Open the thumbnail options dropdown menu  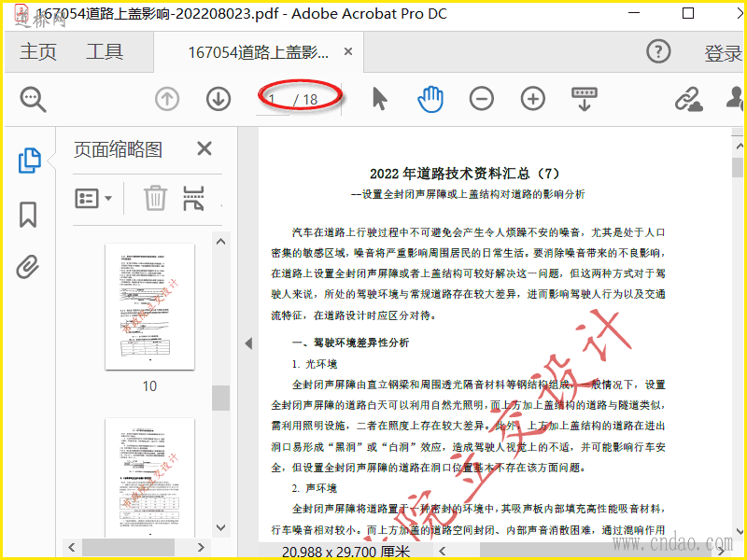point(93,198)
